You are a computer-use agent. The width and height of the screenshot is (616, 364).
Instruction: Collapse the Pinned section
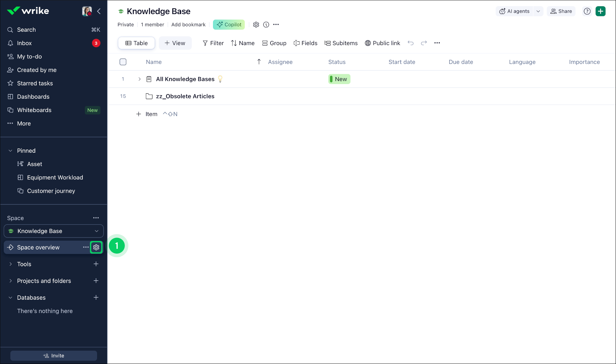tap(10, 151)
